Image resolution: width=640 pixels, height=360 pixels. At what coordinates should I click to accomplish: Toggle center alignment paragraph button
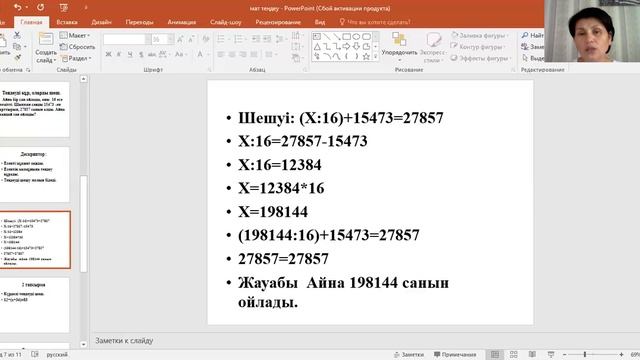[232, 54]
